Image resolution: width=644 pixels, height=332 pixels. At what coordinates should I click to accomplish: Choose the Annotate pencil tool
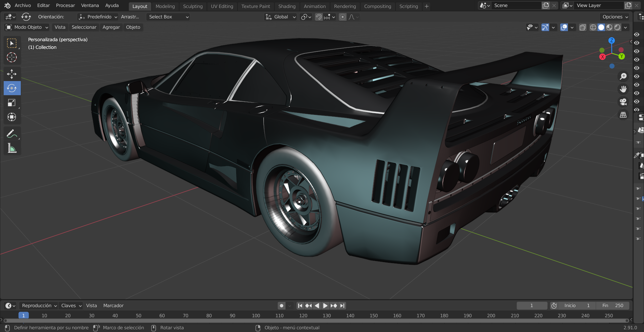(12, 134)
